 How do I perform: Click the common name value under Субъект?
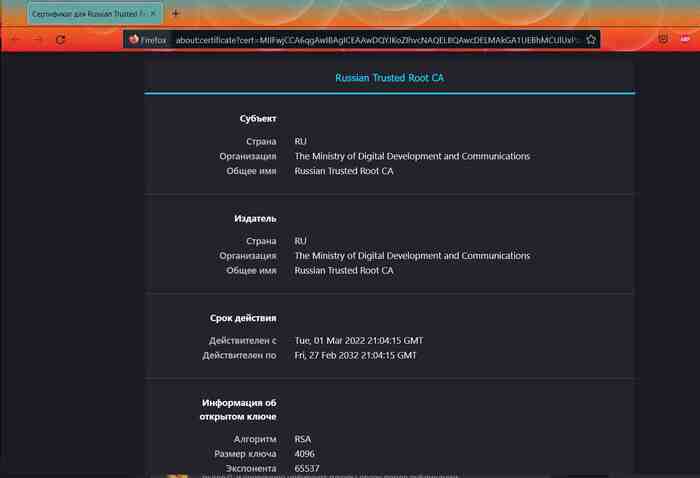[x=344, y=171]
